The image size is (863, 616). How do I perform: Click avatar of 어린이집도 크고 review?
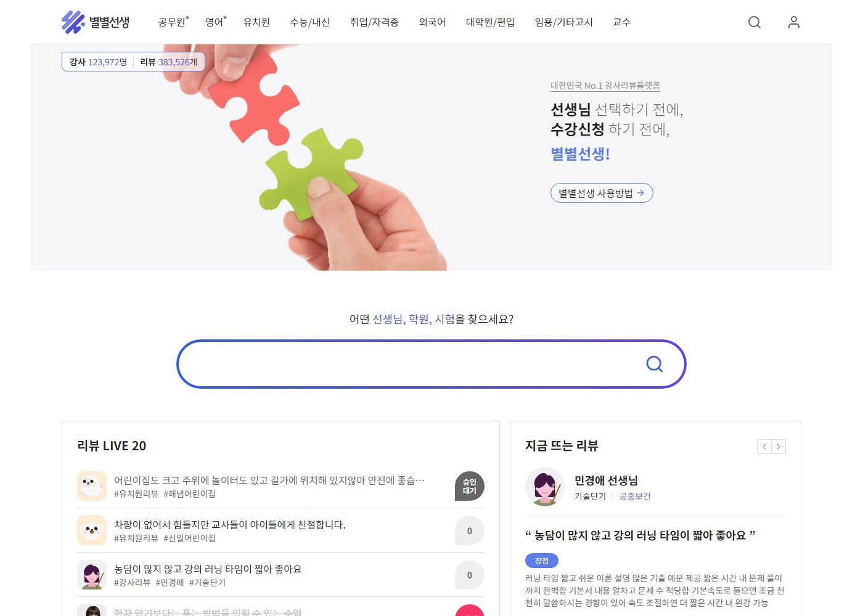coord(92,486)
